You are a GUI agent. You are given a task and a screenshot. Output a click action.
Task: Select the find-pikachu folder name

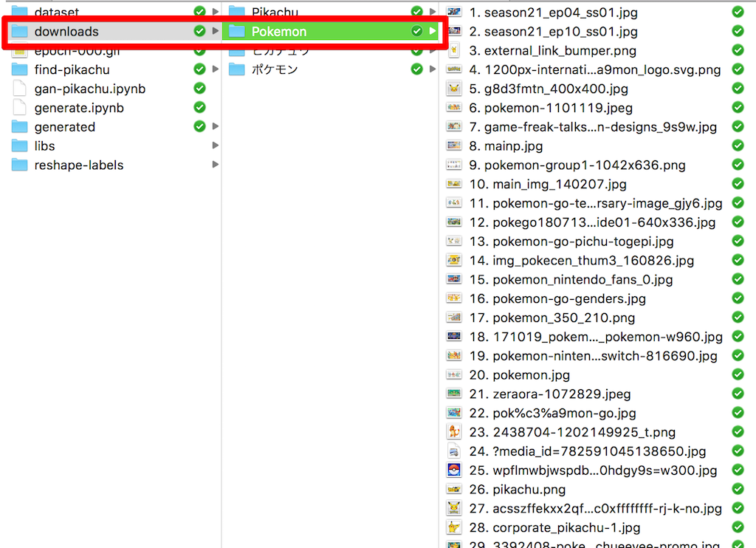click(72, 70)
